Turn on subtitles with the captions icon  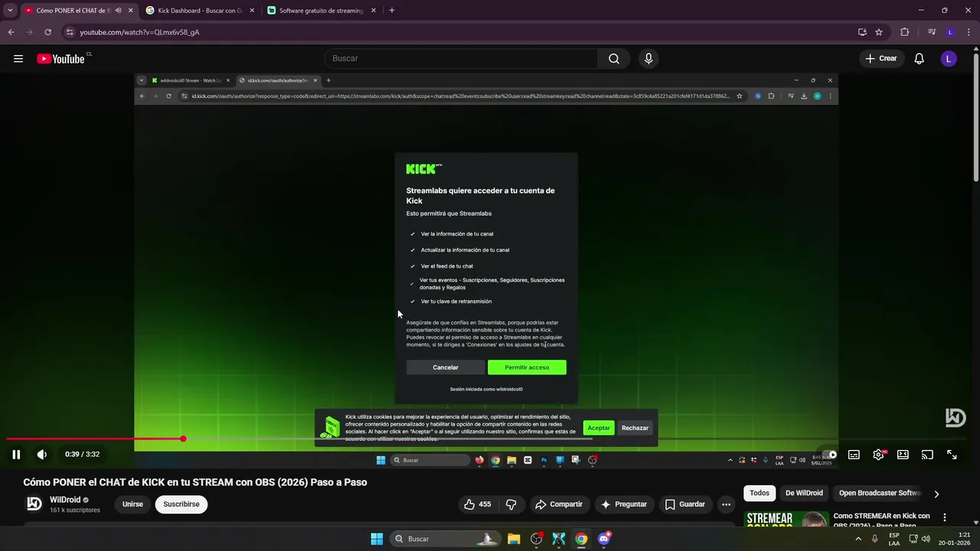tap(854, 455)
